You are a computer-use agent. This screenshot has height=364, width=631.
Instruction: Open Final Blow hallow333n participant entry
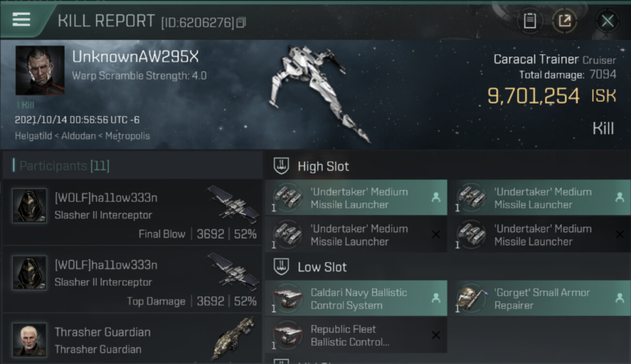[132, 212]
